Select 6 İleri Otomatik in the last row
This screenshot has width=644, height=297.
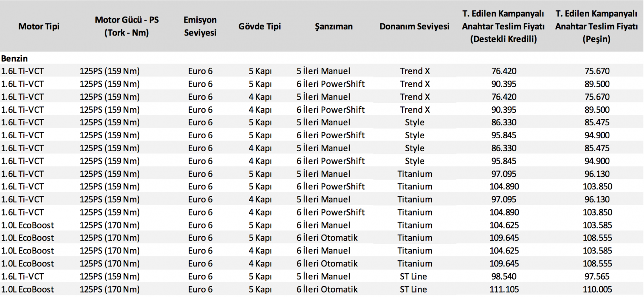[x=327, y=289]
